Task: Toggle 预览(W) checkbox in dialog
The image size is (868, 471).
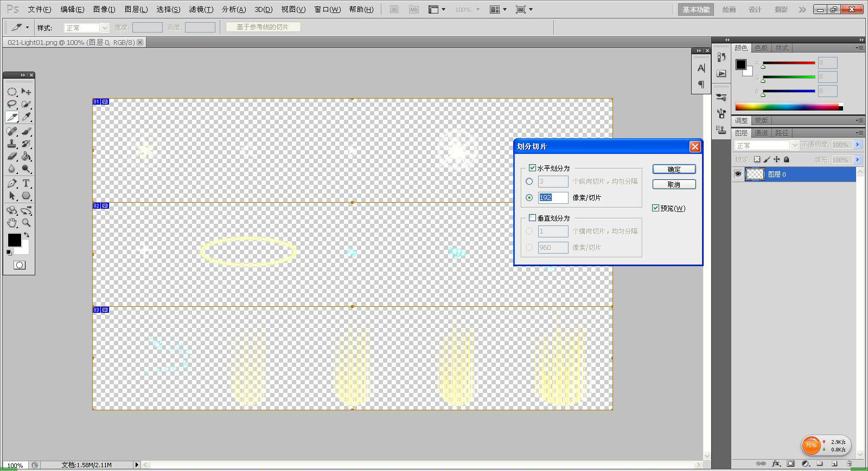Action: coord(655,208)
